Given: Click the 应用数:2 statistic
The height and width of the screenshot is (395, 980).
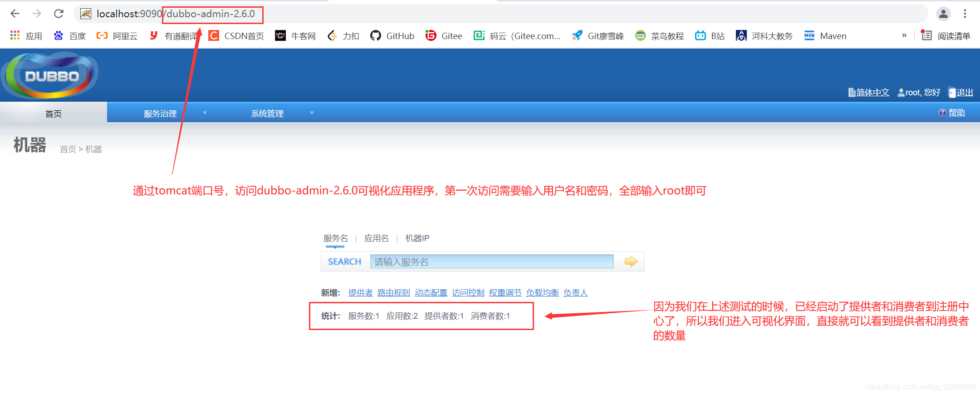Looking at the screenshot, I should pyautogui.click(x=402, y=316).
